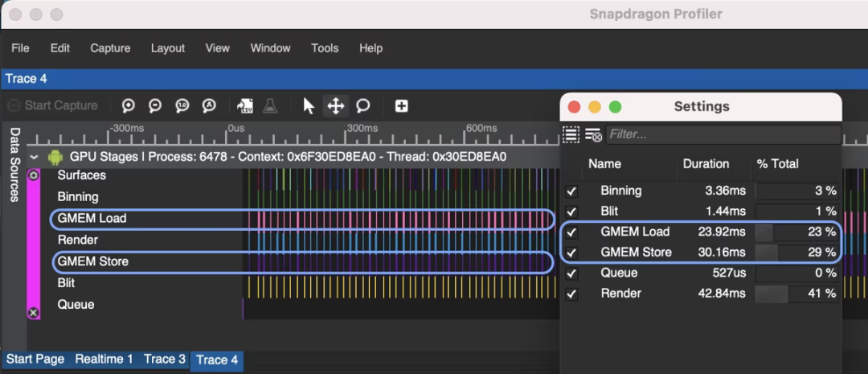The height and width of the screenshot is (374, 868).
Task: Click the Trace 4 blue title bar
Action: [x=434, y=79]
